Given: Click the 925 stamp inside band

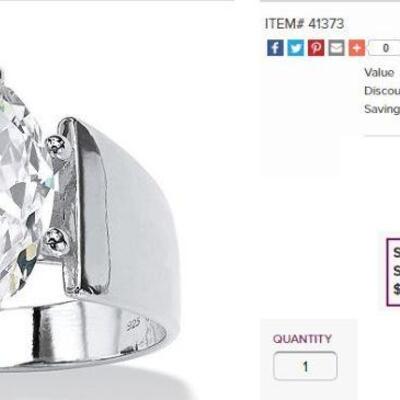Looking at the screenshot, I should pyautogui.click(x=135, y=323).
